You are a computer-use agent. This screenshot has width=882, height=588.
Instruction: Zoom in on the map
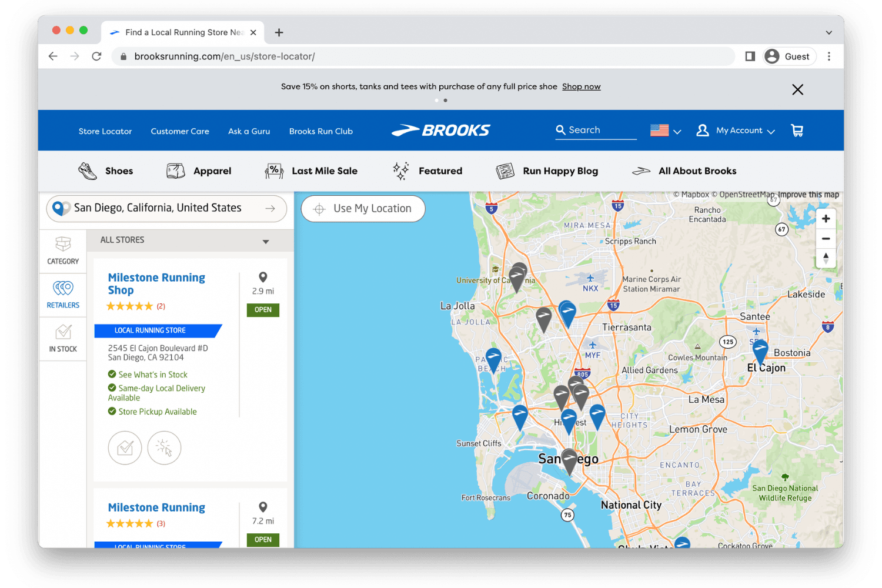(x=826, y=219)
